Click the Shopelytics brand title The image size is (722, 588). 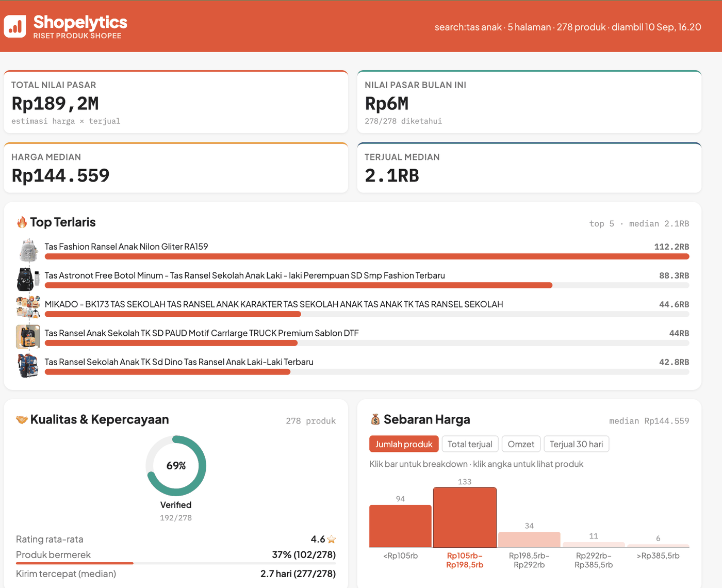click(80, 22)
